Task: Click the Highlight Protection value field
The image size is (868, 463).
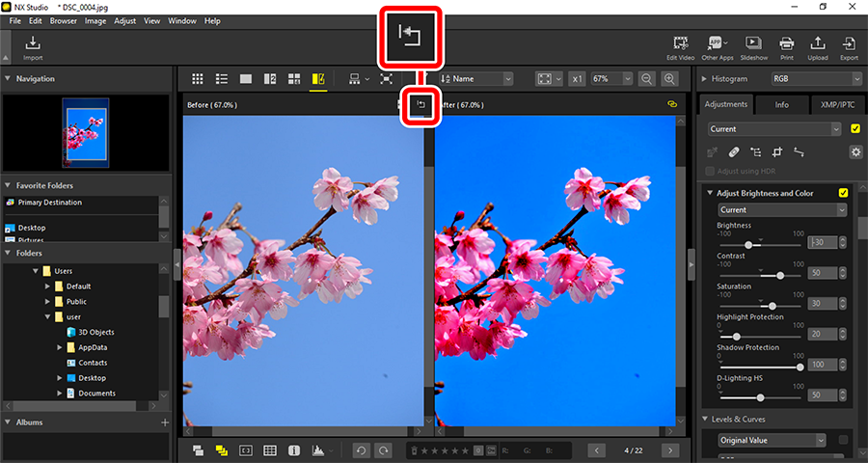Action: tap(822, 334)
